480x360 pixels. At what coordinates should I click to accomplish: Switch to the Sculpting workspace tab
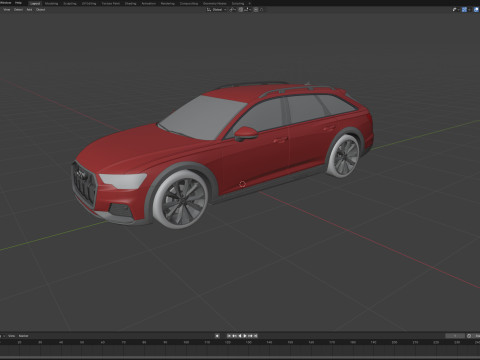(x=70, y=3)
